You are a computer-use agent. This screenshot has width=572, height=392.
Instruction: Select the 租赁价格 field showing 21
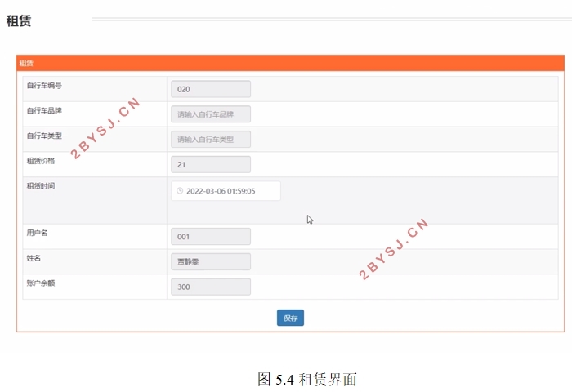(211, 164)
